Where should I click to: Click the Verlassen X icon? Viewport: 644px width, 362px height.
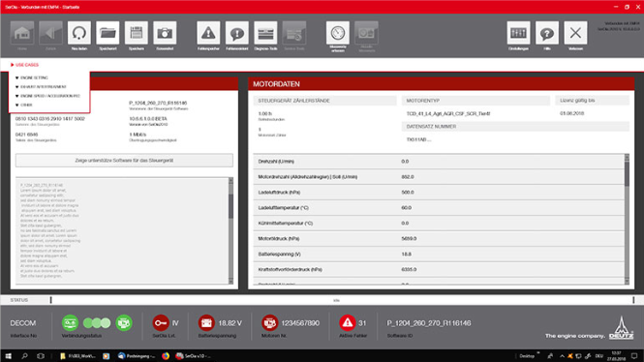(x=575, y=33)
